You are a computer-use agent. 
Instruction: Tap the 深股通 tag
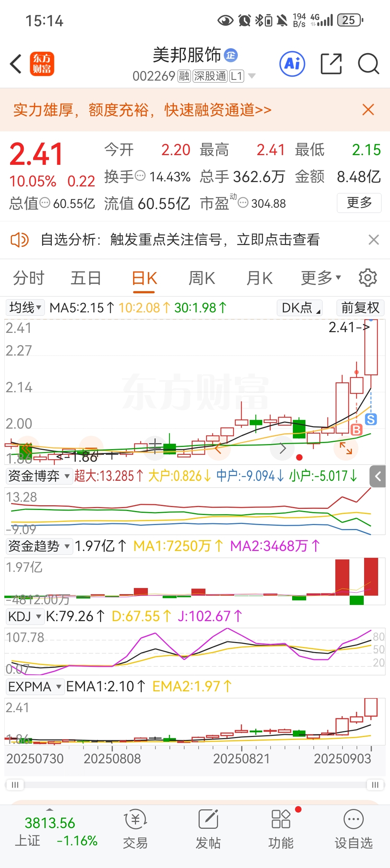coord(210,76)
